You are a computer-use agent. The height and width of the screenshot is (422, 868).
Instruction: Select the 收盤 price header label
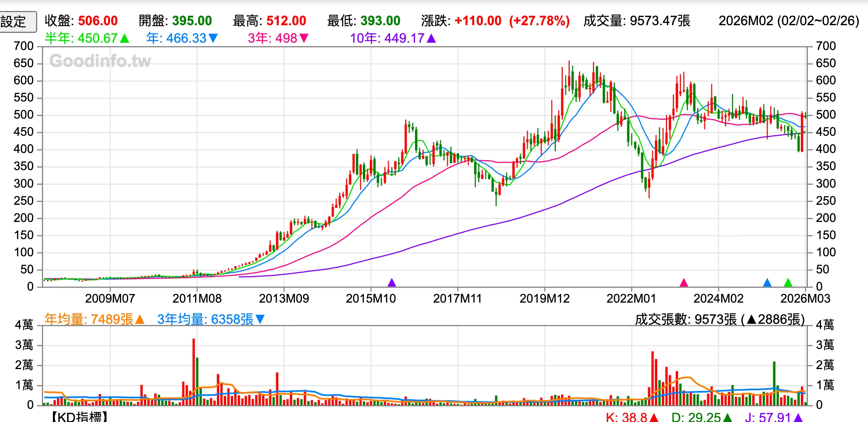click(58, 21)
